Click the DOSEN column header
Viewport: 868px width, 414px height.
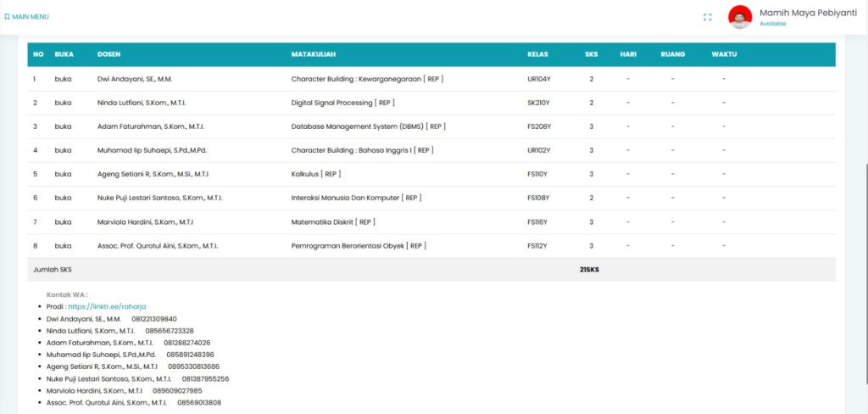[108, 54]
